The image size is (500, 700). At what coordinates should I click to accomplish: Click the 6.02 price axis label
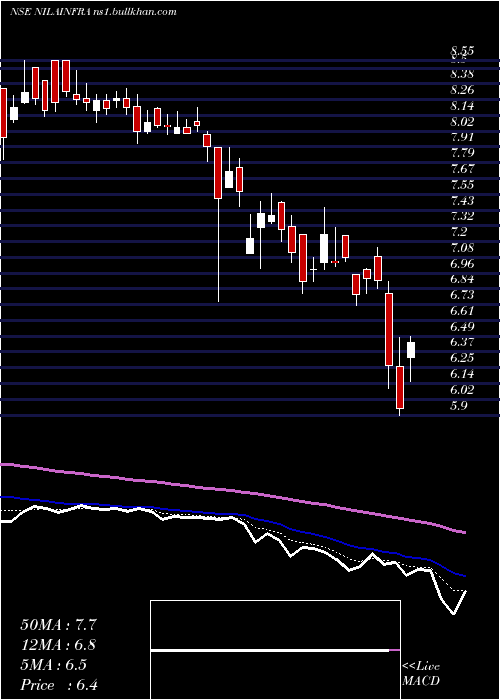point(462,389)
